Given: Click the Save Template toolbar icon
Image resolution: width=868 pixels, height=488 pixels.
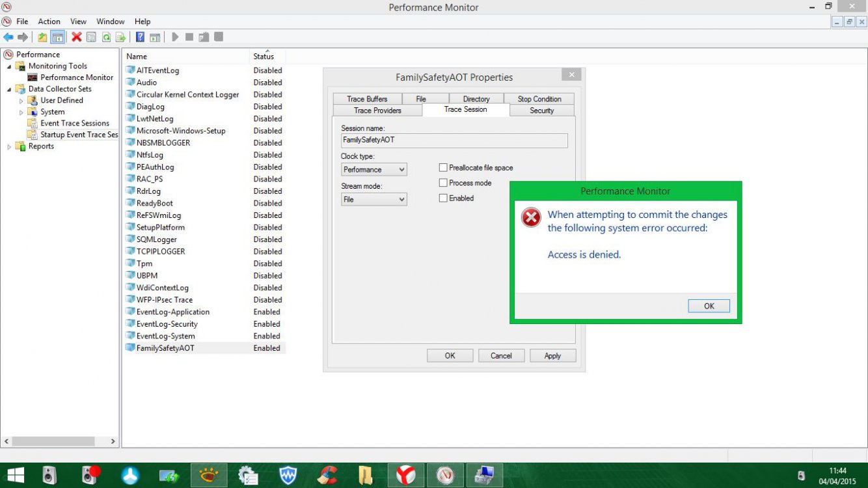Looking at the screenshot, I should coord(204,37).
